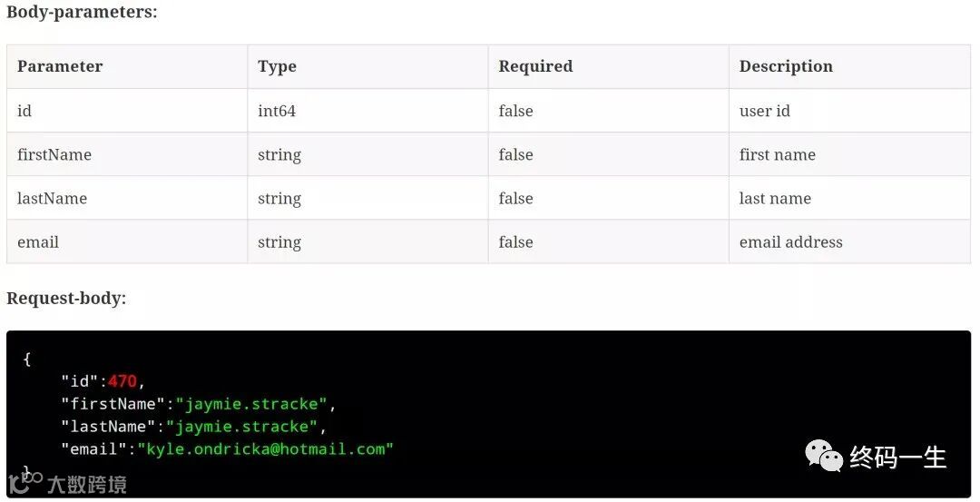The image size is (980, 502).
Task: Click the firstName parameter cell
Action: point(54,154)
